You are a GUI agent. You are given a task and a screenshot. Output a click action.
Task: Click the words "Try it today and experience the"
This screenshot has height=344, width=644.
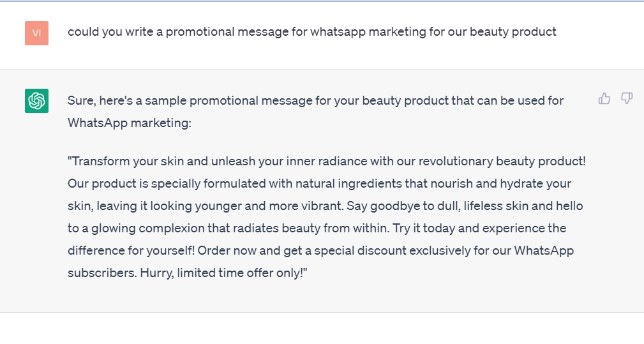(x=481, y=228)
